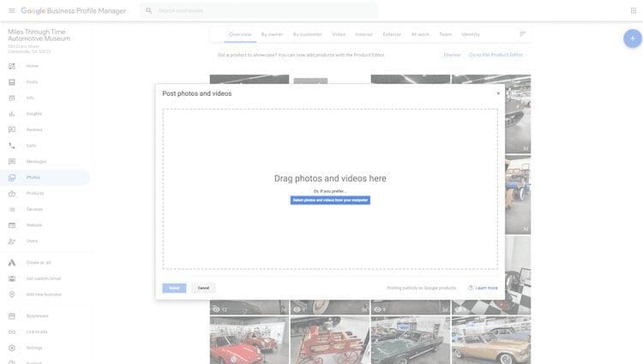Click the Link to ads icon
643x364 pixels.
(12, 332)
